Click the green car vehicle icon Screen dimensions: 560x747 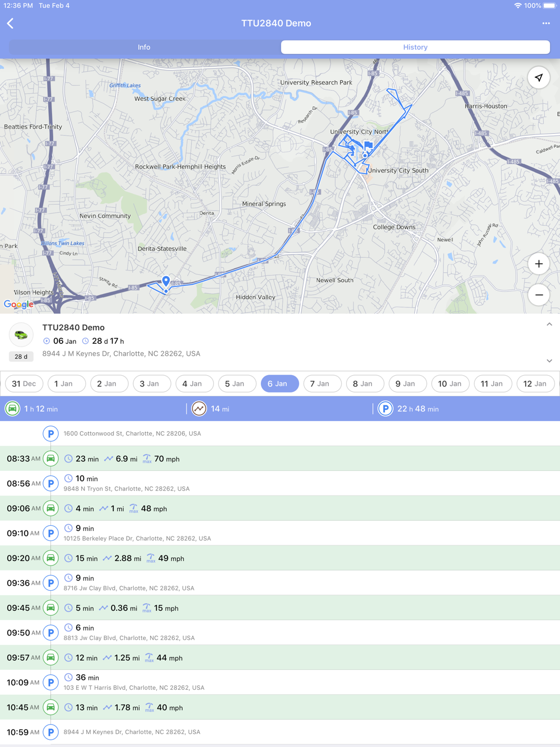click(x=21, y=335)
